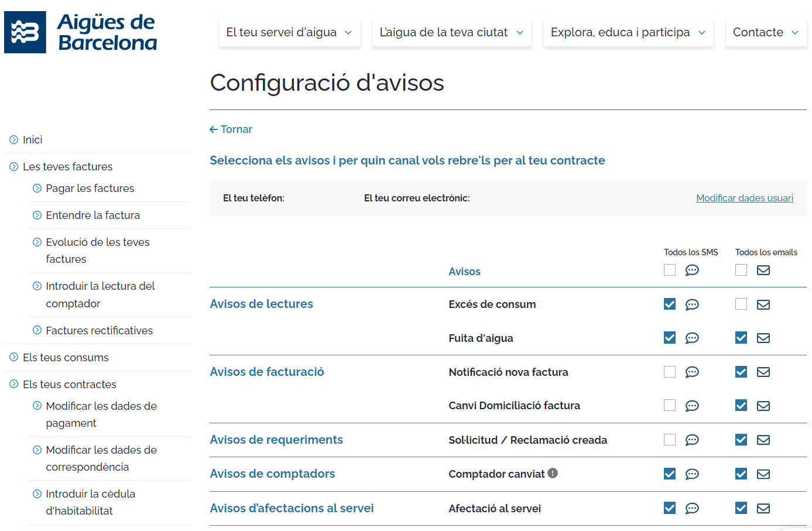The height and width of the screenshot is (531, 812).
Task: Click SMS icon in Sol·licitud / Reclamació creada row
Action: coord(692,440)
